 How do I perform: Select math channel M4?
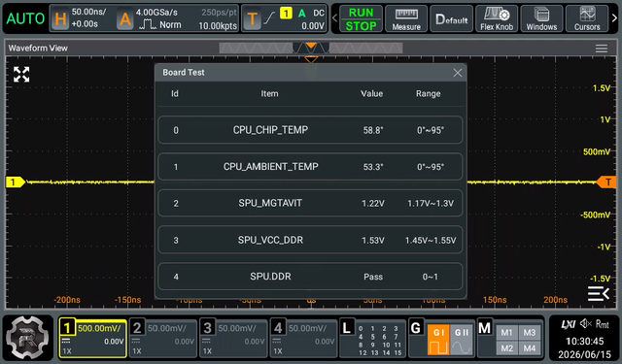point(529,348)
